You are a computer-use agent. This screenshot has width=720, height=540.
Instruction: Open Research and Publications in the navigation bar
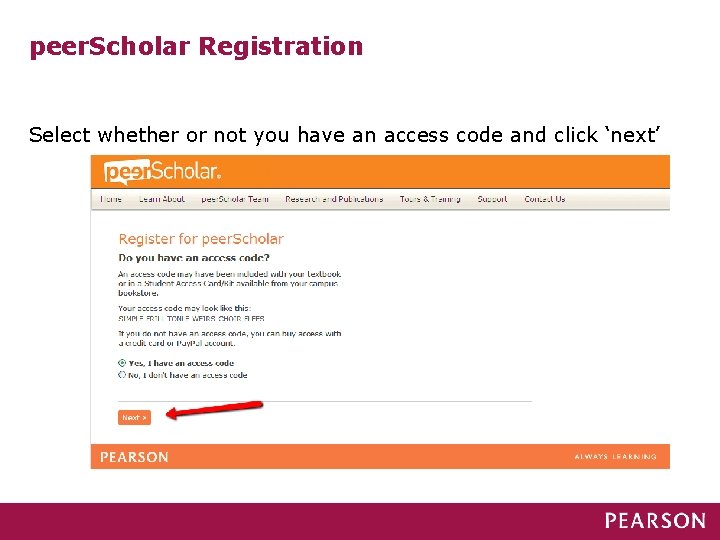(334, 199)
